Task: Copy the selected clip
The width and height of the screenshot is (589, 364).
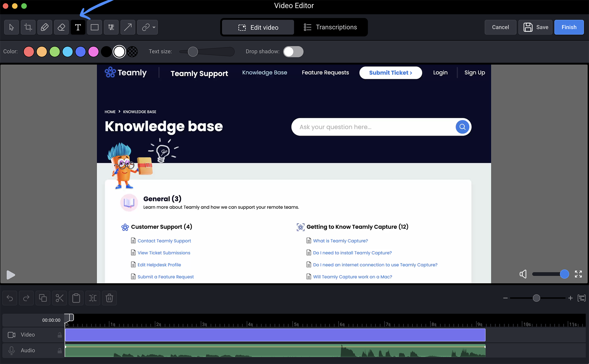Action: (x=43, y=298)
